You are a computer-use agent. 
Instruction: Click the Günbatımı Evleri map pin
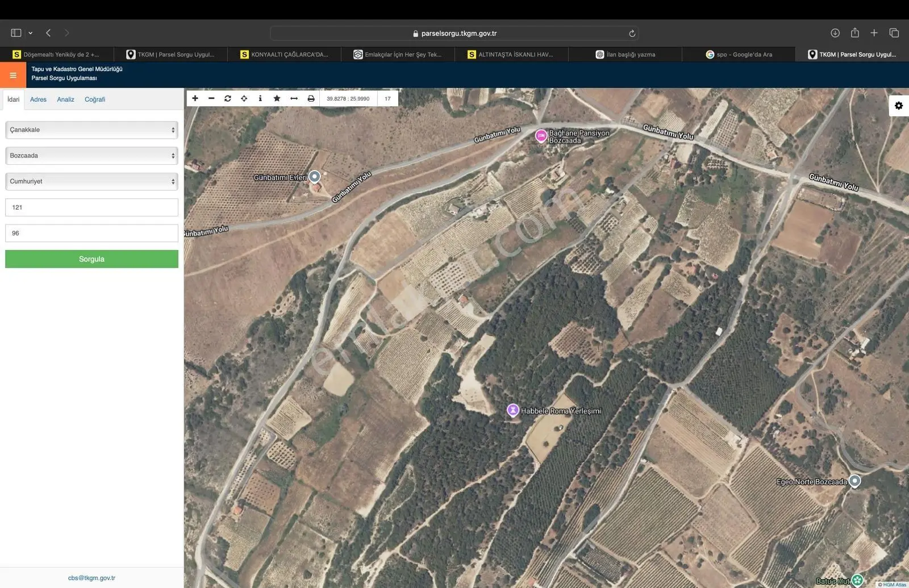[x=315, y=177]
